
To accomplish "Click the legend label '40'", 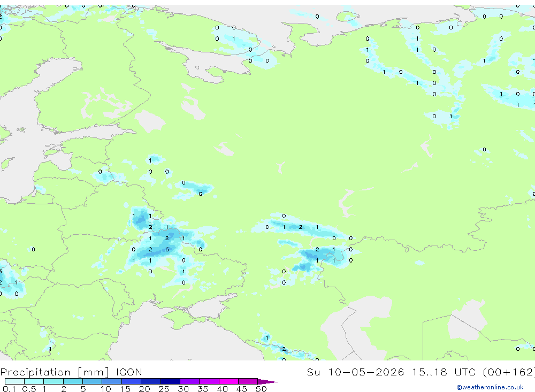I will 223,389.
